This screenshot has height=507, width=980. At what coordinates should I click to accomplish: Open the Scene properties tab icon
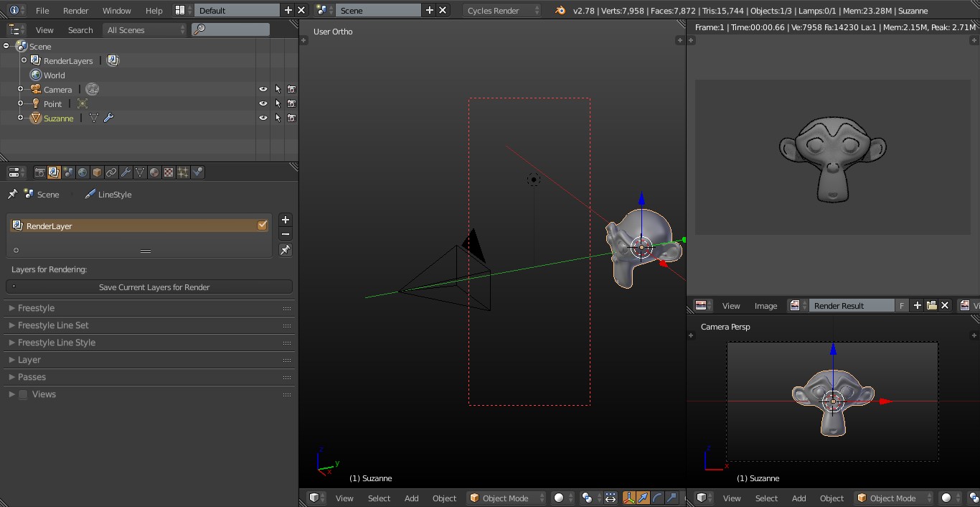68,172
